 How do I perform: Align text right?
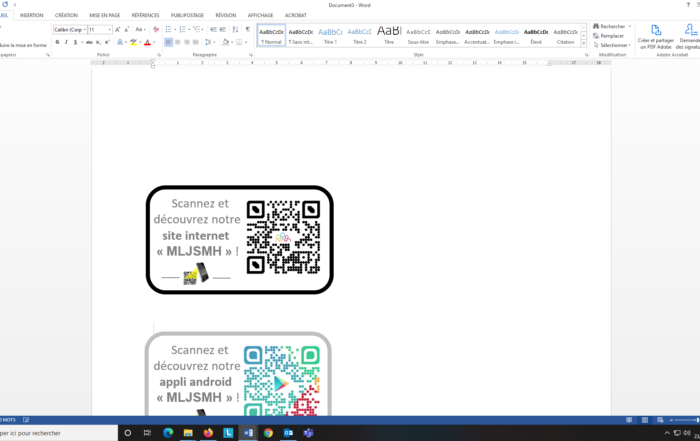(187, 42)
